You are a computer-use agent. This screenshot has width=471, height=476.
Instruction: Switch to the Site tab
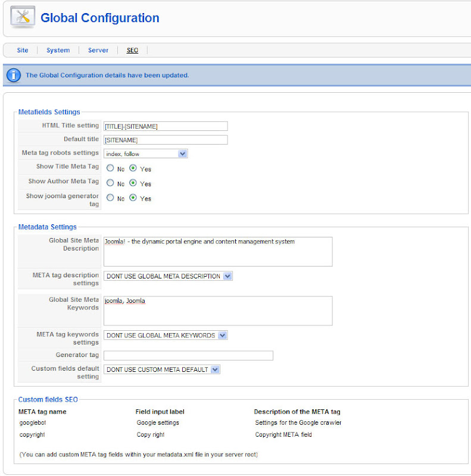point(23,51)
